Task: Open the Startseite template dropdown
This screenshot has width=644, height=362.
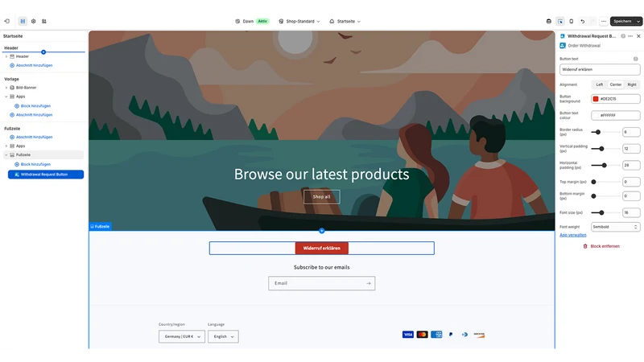Action: pyautogui.click(x=345, y=22)
